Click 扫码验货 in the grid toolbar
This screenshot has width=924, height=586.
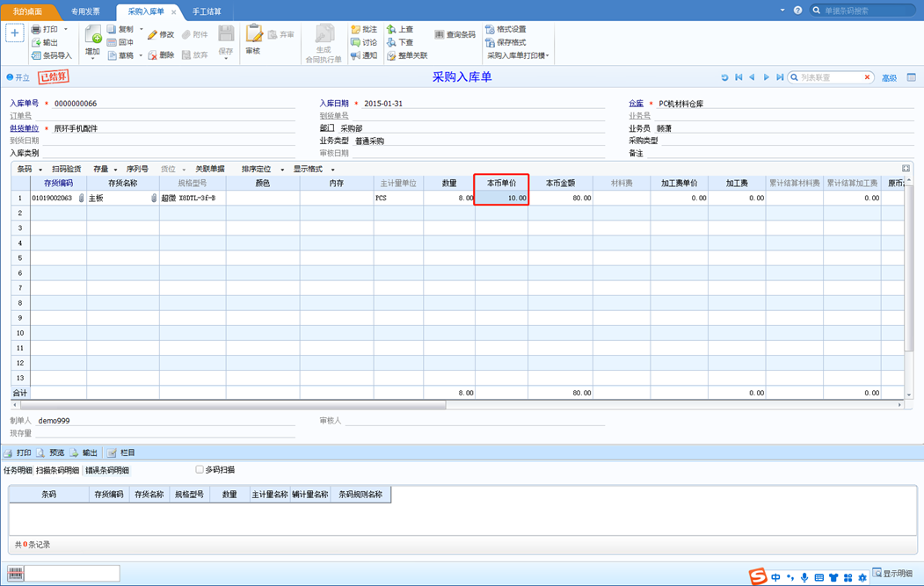67,169
